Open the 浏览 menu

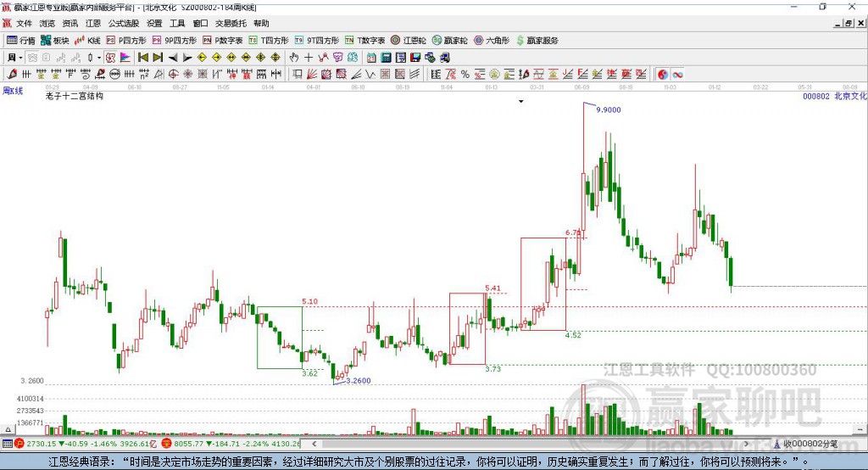[47, 23]
